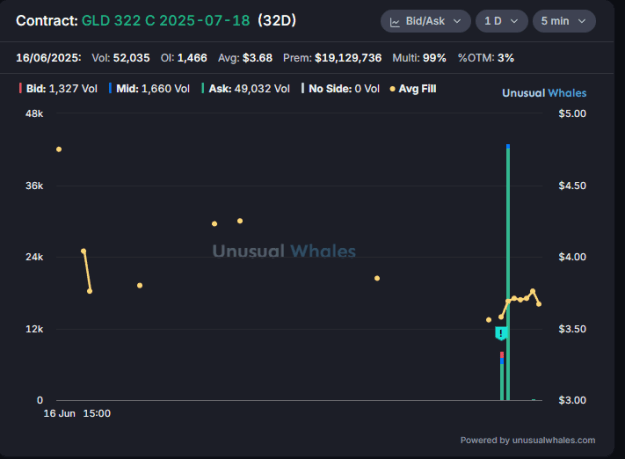Click the $5.00 price axis label
Screen dimensions: 625x459
pos(572,114)
